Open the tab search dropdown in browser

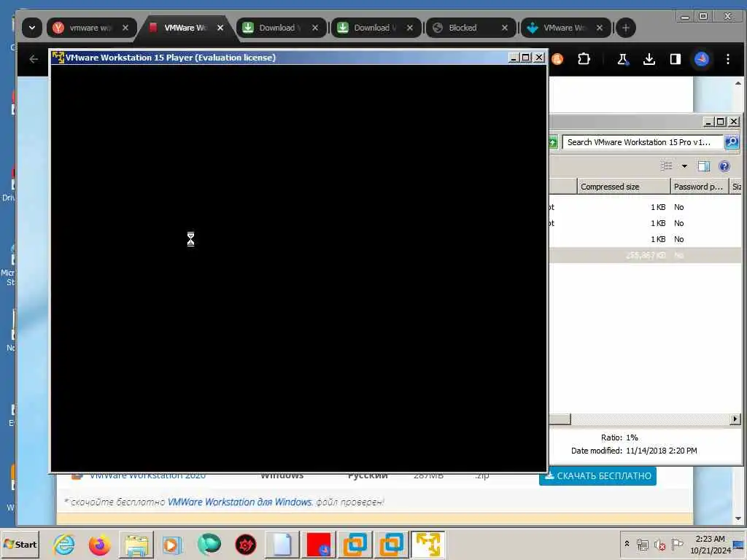(x=32, y=28)
